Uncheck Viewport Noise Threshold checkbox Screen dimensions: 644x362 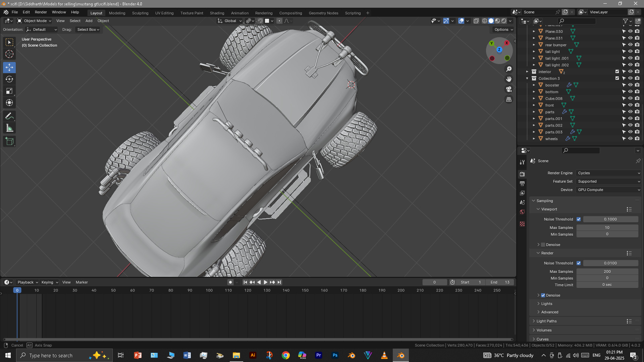579,219
